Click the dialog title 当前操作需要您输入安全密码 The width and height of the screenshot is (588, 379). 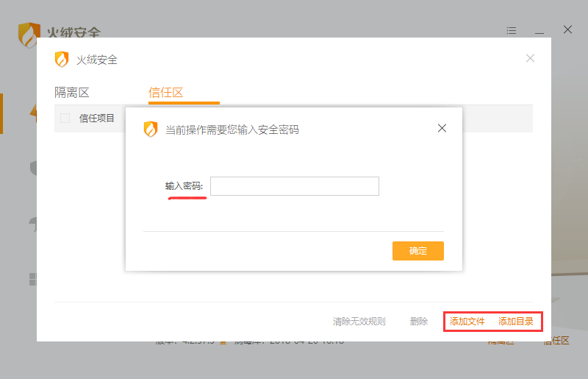[232, 130]
